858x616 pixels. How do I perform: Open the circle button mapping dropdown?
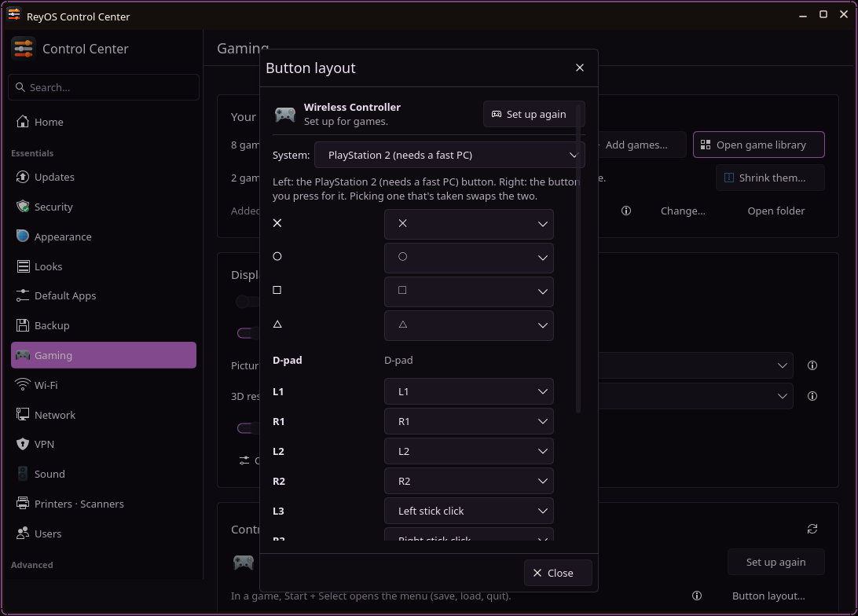coord(468,258)
